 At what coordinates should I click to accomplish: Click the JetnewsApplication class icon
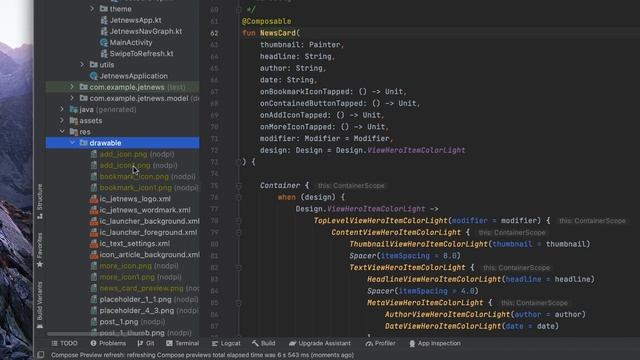pyautogui.click(x=93, y=76)
